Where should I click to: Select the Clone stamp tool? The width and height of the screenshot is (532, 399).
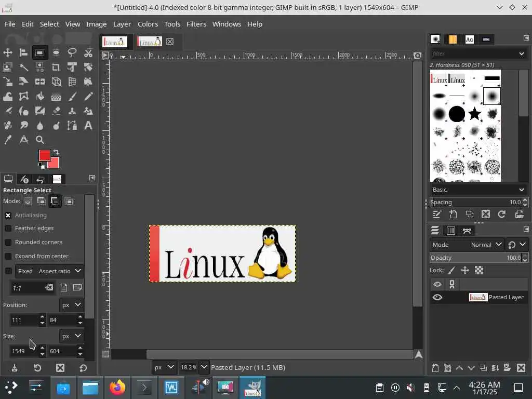coord(72,111)
